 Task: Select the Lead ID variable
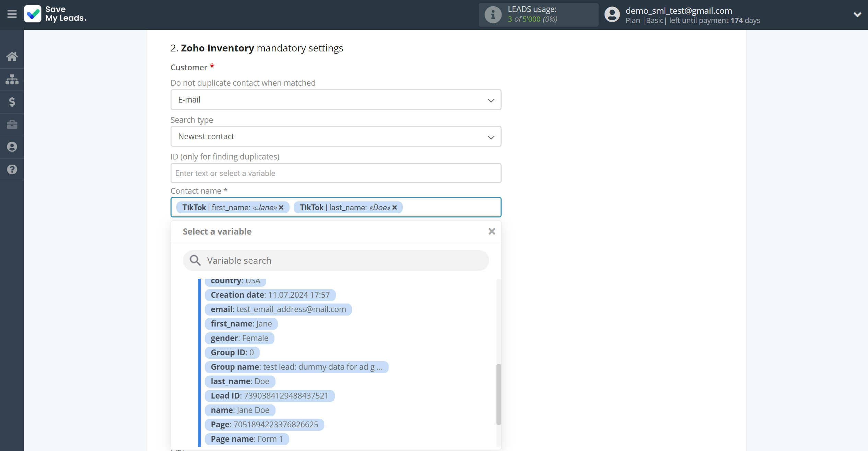point(270,396)
